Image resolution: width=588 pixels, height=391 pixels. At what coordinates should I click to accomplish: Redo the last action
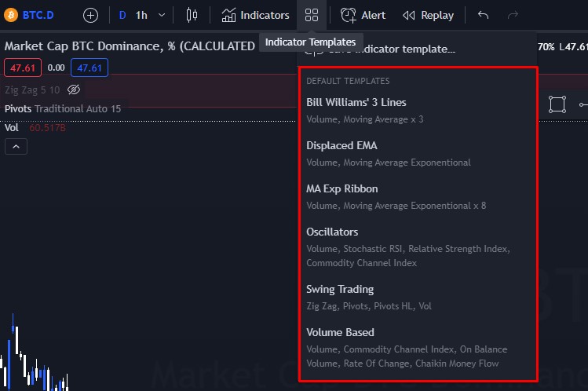point(513,15)
